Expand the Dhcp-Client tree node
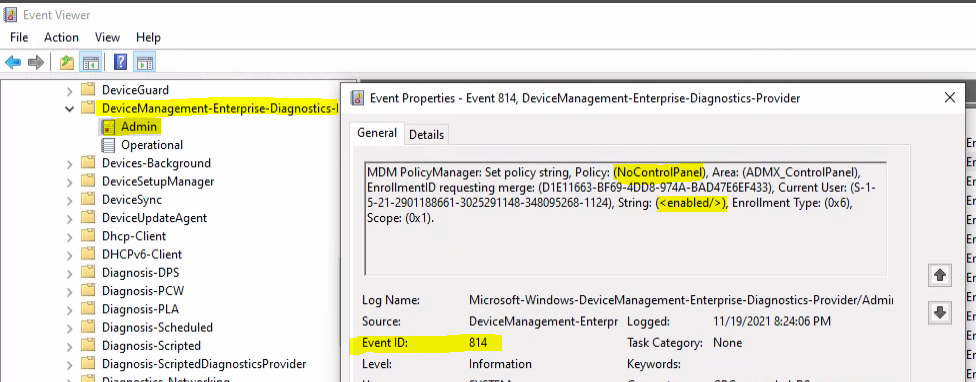Viewport: 976px width, 382px height. [x=70, y=236]
